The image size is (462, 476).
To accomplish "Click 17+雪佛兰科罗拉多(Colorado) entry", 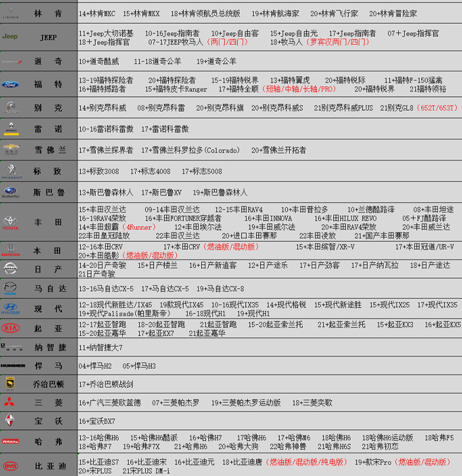I will pos(190,150).
